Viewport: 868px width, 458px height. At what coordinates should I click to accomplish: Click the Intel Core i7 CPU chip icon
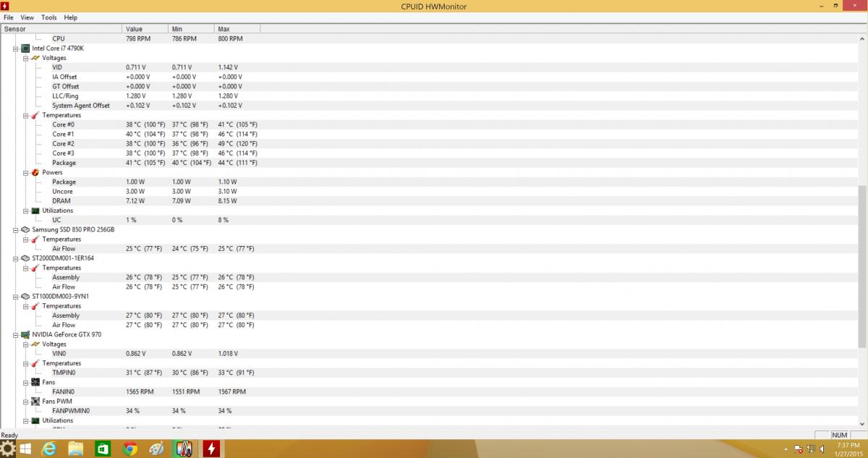pos(25,48)
